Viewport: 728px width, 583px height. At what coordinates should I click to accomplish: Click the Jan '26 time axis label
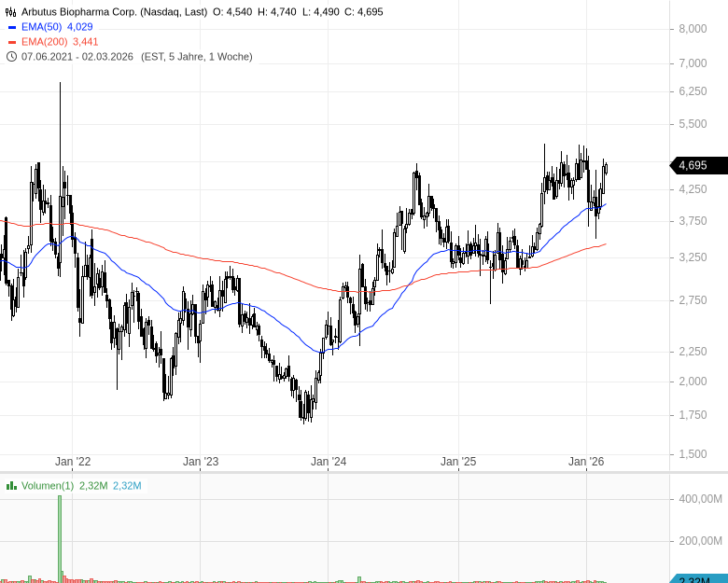click(x=586, y=462)
